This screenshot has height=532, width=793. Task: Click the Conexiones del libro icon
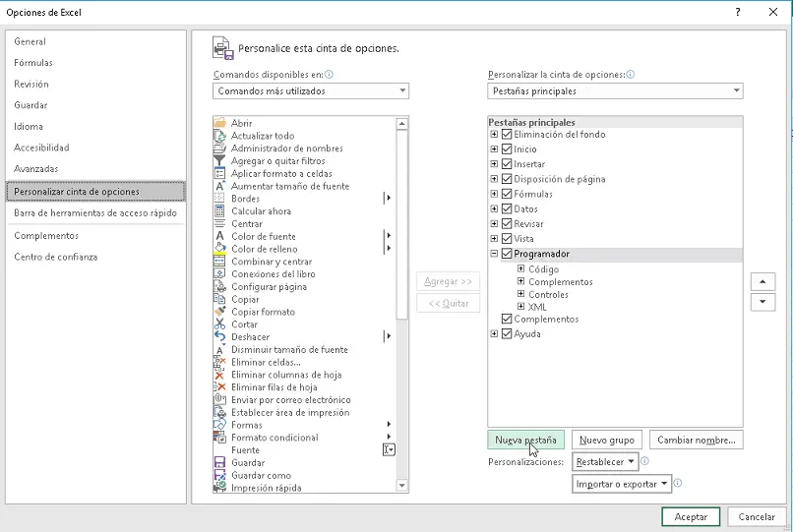point(219,273)
